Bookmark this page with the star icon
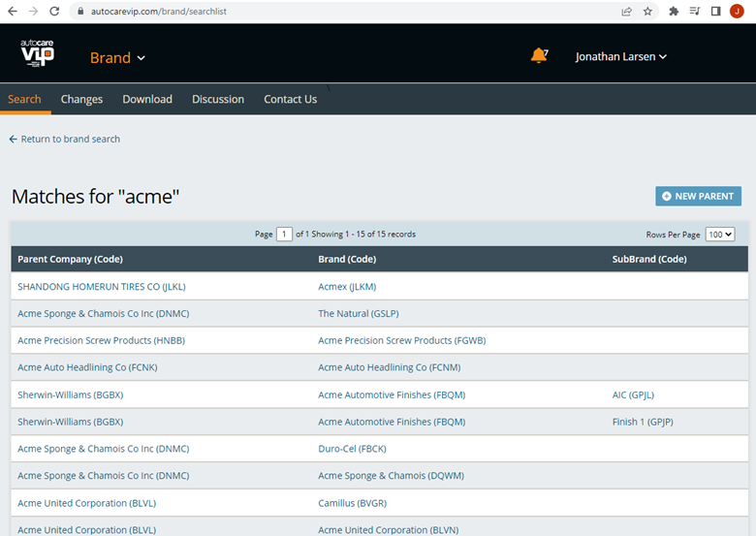 click(x=647, y=11)
